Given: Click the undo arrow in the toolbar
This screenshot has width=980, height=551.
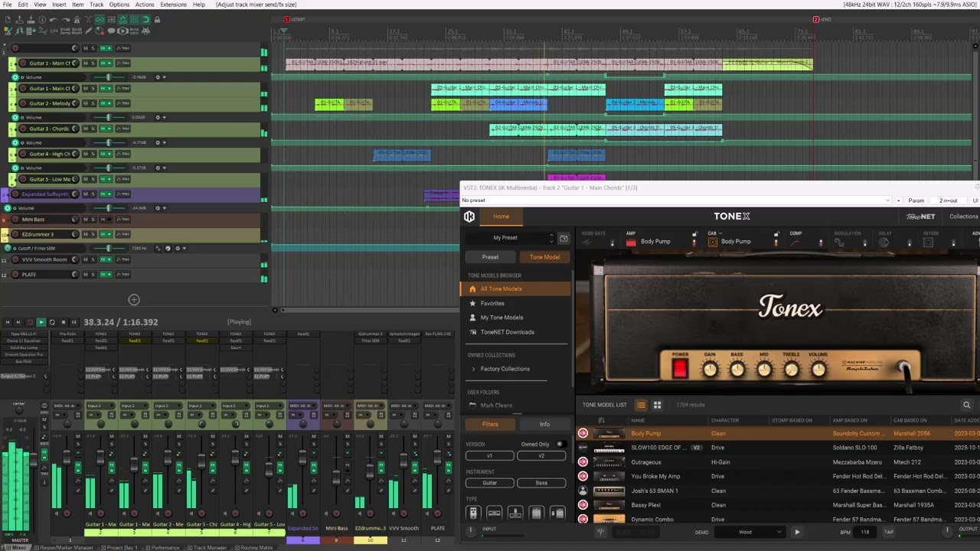Looking at the screenshot, I should 53,20.
